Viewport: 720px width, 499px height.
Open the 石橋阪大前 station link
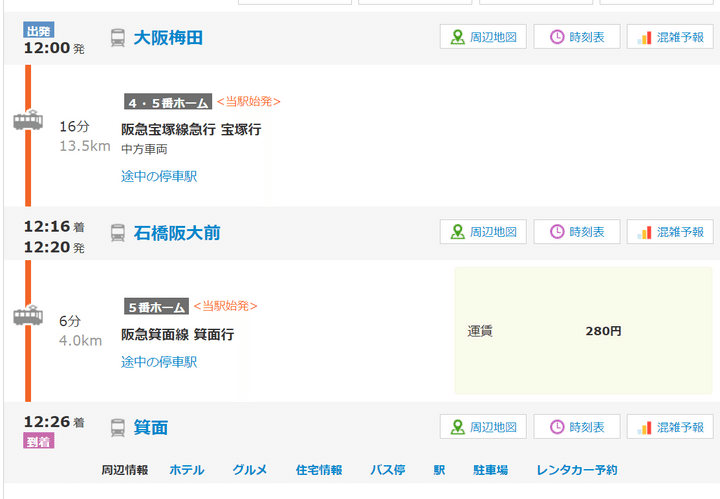tap(178, 233)
